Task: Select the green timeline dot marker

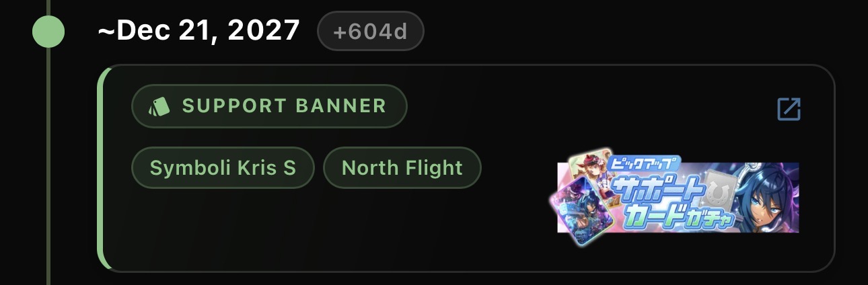Action: pos(48,32)
